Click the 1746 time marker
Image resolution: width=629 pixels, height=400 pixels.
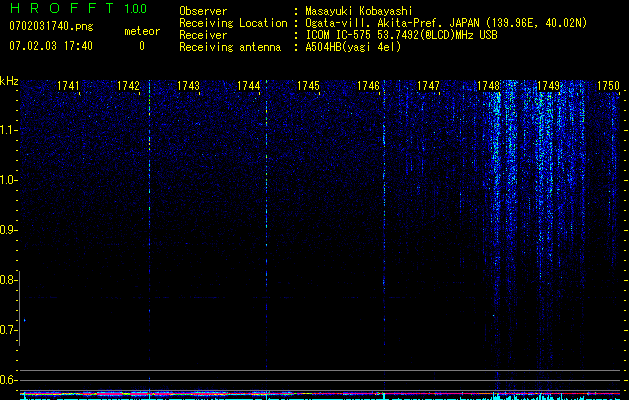tap(368, 86)
